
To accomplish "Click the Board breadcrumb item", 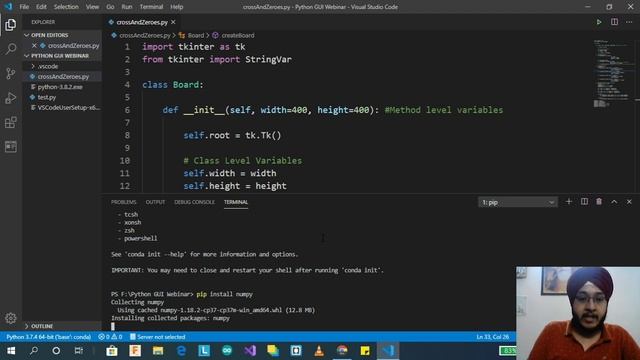I will pyautogui.click(x=192, y=36).
